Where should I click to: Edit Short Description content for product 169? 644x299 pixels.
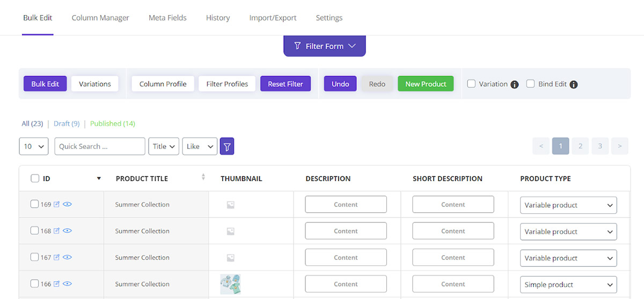click(x=453, y=204)
